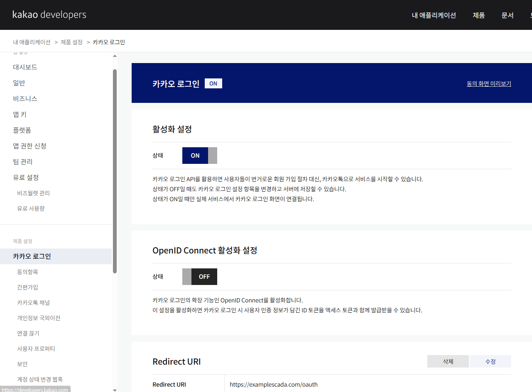Open 비즈월렛 관리 sub-item
This screenshot has height=392, width=532.
click(x=33, y=193)
